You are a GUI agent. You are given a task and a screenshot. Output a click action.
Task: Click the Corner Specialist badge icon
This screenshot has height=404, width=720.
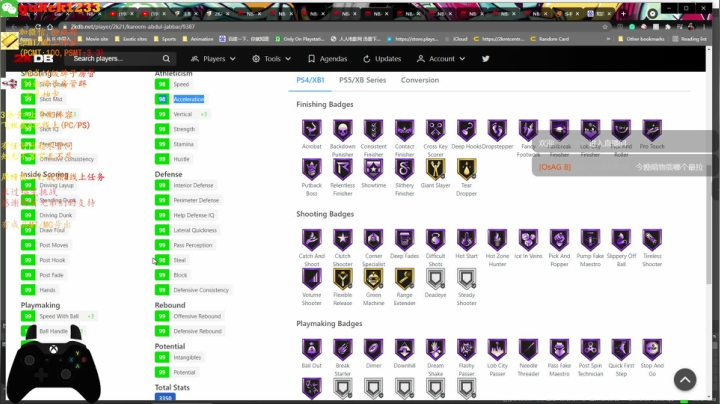[373, 240]
